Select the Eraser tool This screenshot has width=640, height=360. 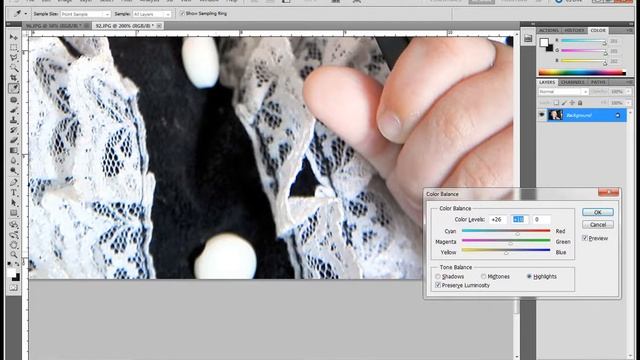click(13, 140)
